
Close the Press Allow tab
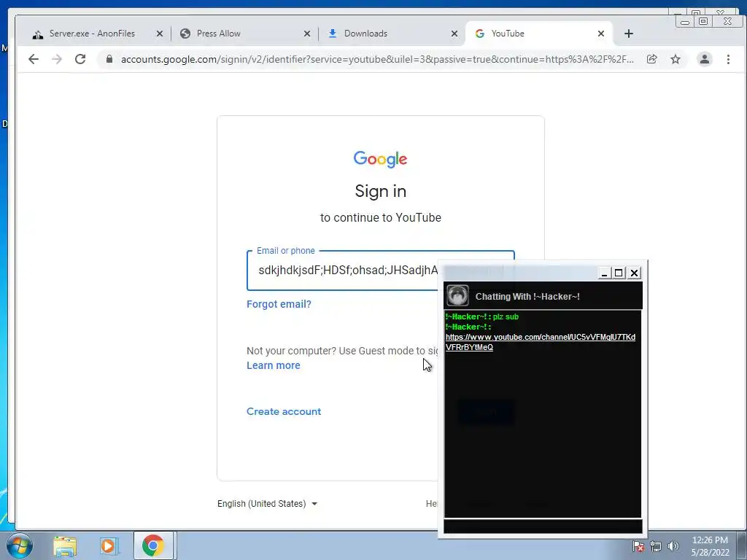[x=307, y=34]
